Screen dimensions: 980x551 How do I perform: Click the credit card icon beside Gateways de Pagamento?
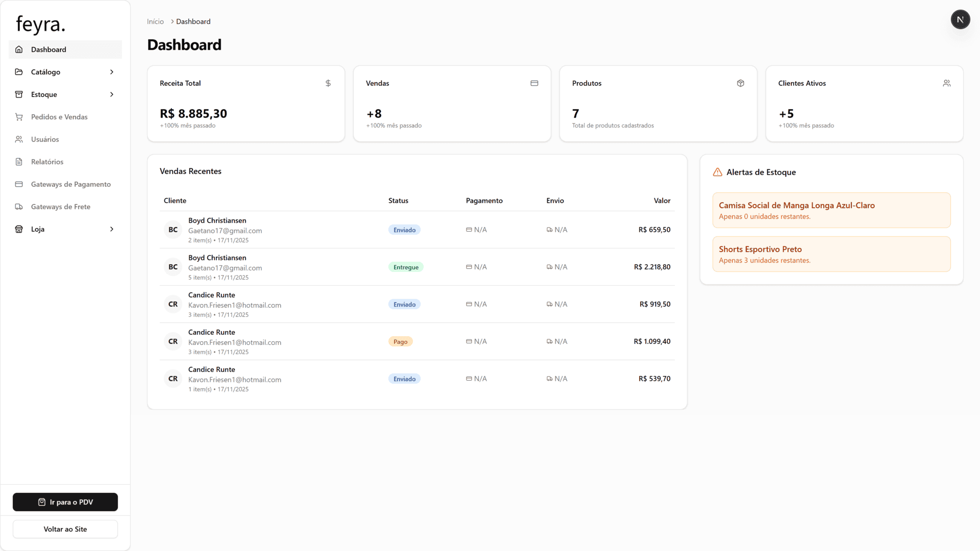tap(19, 184)
